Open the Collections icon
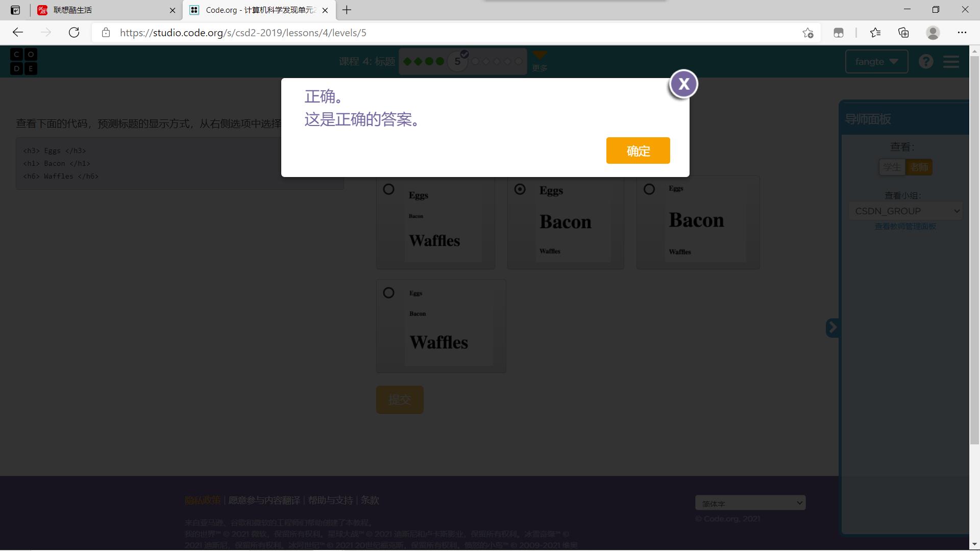The image size is (980, 551). point(903,33)
